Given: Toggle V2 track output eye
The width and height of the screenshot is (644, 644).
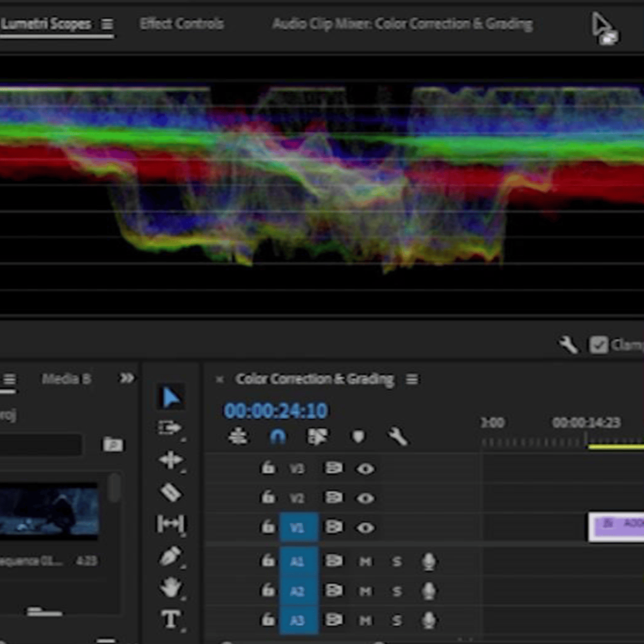Looking at the screenshot, I should coord(365,498).
